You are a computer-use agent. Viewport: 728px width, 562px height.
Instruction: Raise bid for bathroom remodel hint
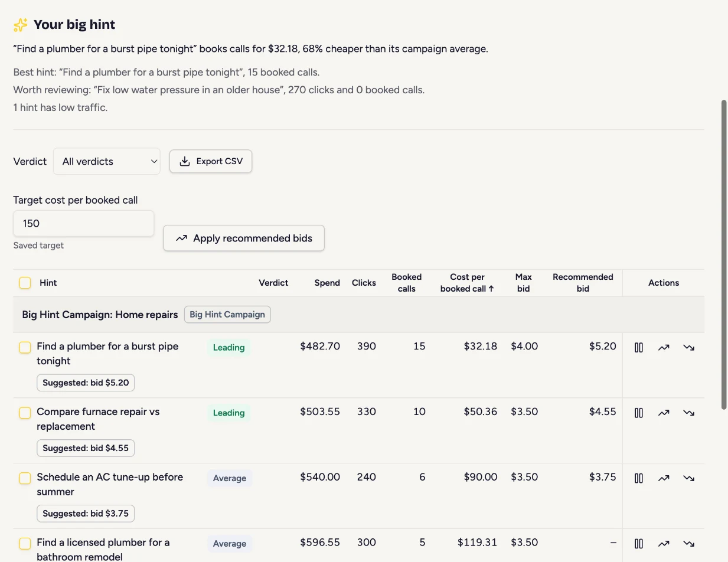(664, 544)
